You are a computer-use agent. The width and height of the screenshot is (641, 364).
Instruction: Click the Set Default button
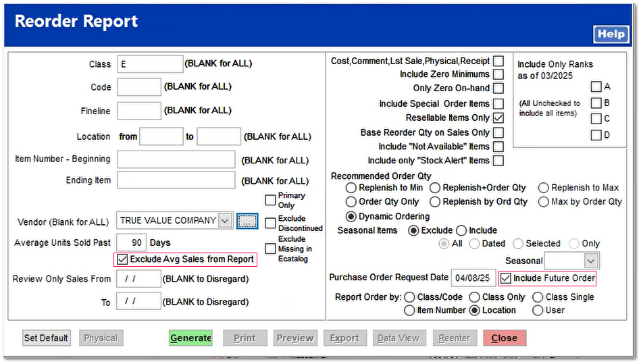coord(46,338)
